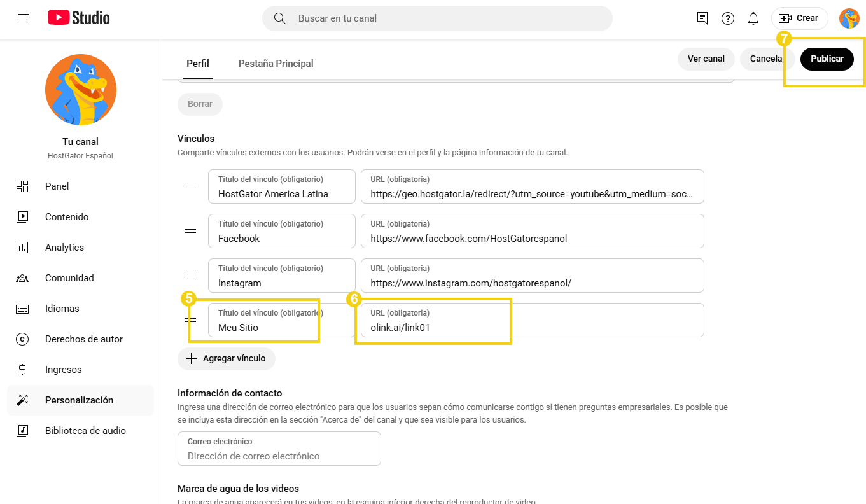Focus the Correo electrónico field

[279, 456]
